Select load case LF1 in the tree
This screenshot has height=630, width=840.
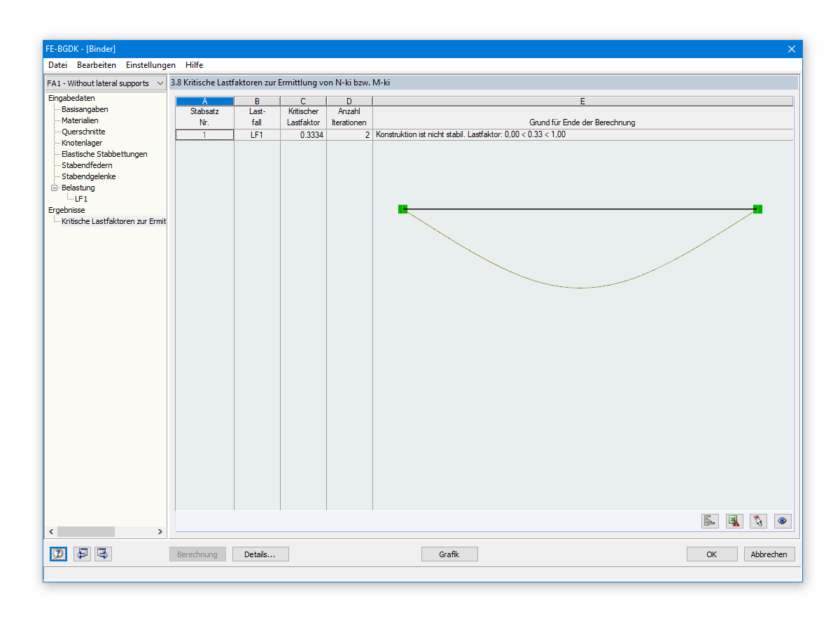point(81,199)
